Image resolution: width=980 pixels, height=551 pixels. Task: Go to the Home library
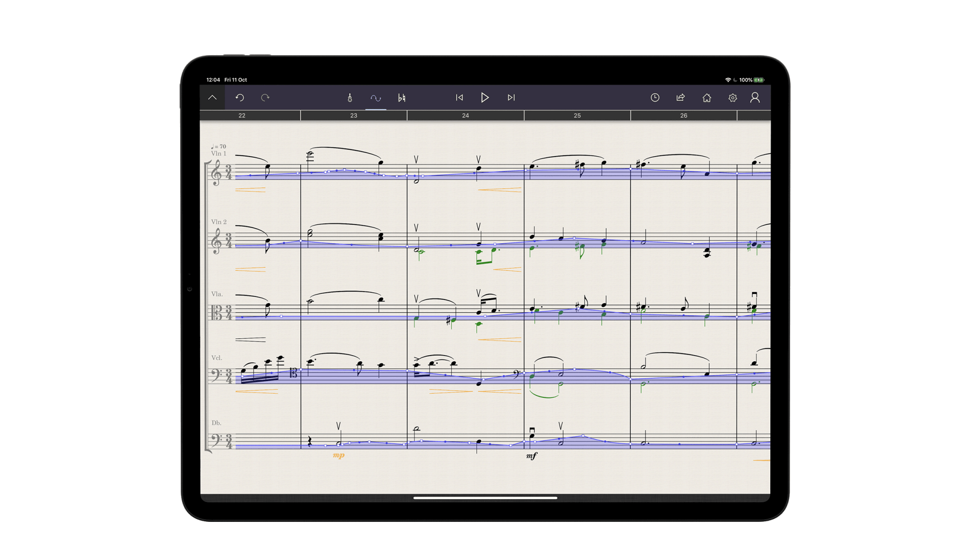706,97
